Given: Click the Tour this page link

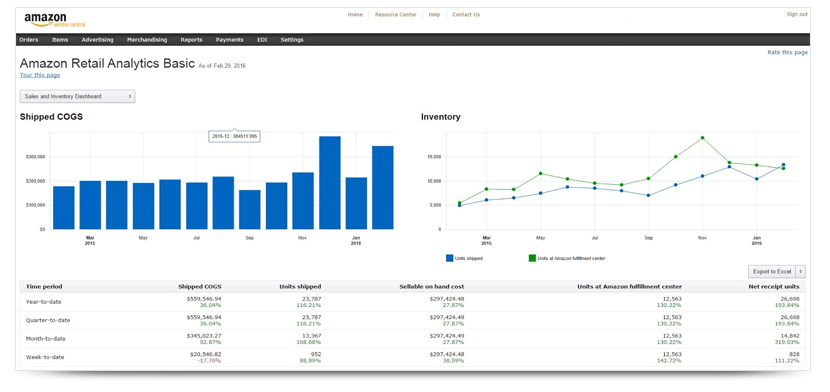Looking at the screenshot, I should [40, 75].
